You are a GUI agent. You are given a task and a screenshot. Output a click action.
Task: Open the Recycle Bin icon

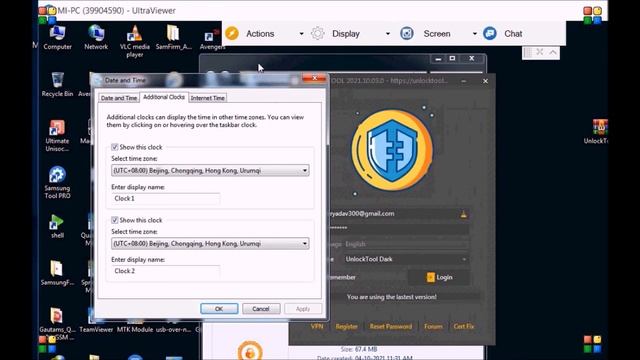(x=57, y=84)
